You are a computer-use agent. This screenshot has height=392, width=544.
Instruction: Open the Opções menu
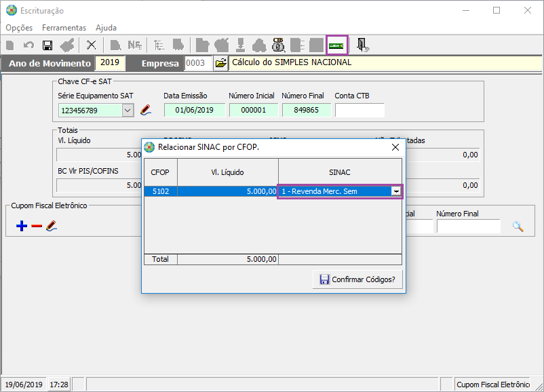click(19, 28)
